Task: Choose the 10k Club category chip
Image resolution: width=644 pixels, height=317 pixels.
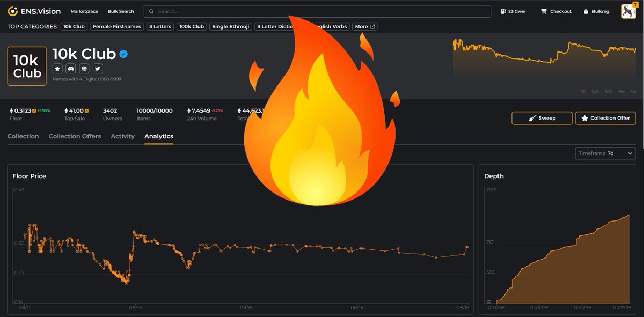Action: click(75, 26)
